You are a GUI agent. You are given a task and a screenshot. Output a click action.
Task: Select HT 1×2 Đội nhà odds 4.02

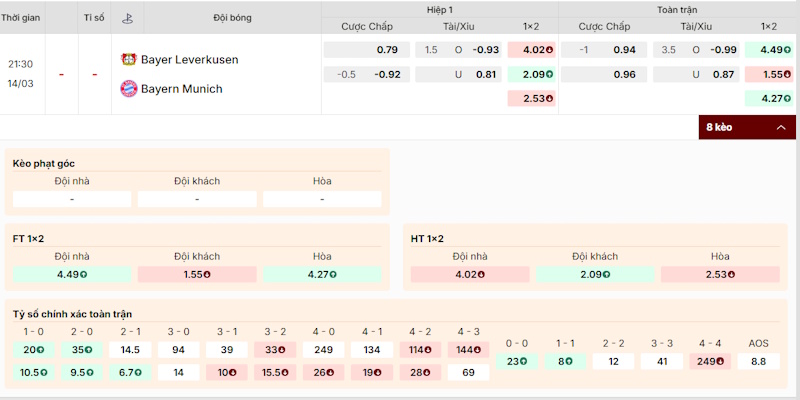tap(470, 274)
